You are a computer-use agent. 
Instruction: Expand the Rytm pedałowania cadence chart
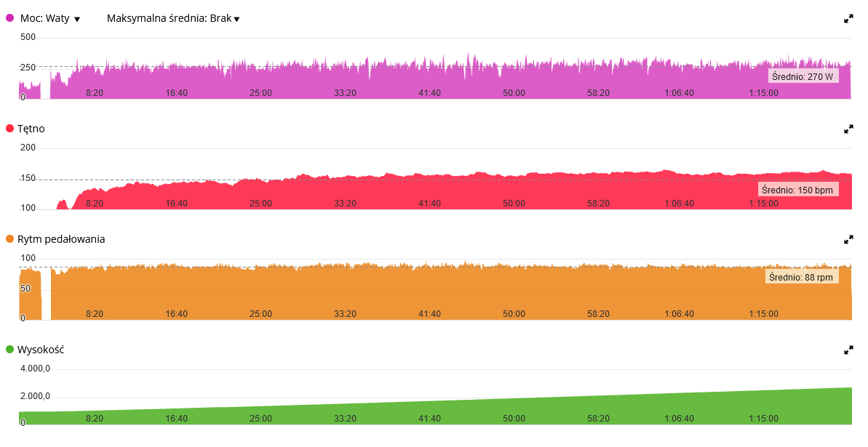[848, 240]
